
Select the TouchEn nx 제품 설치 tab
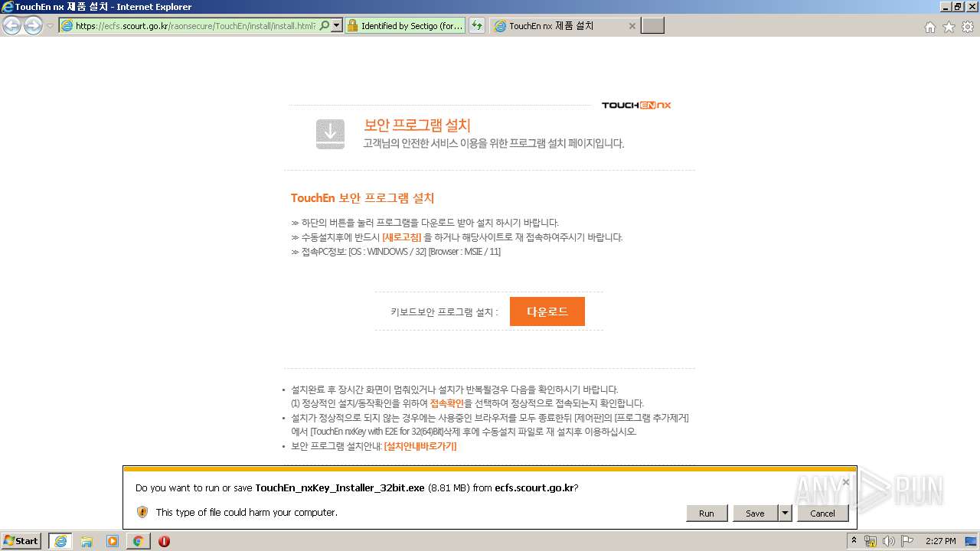point(564,26)
